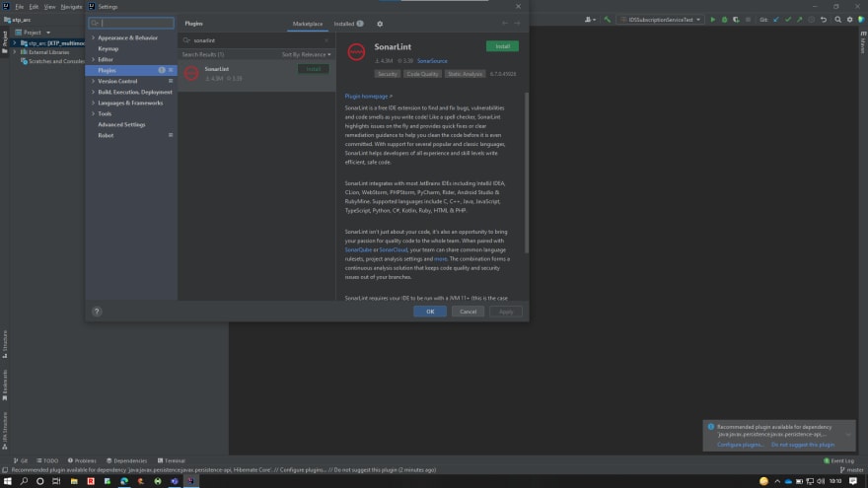
Task: Click the plugin search field with sonarlint
Action: 256,40
